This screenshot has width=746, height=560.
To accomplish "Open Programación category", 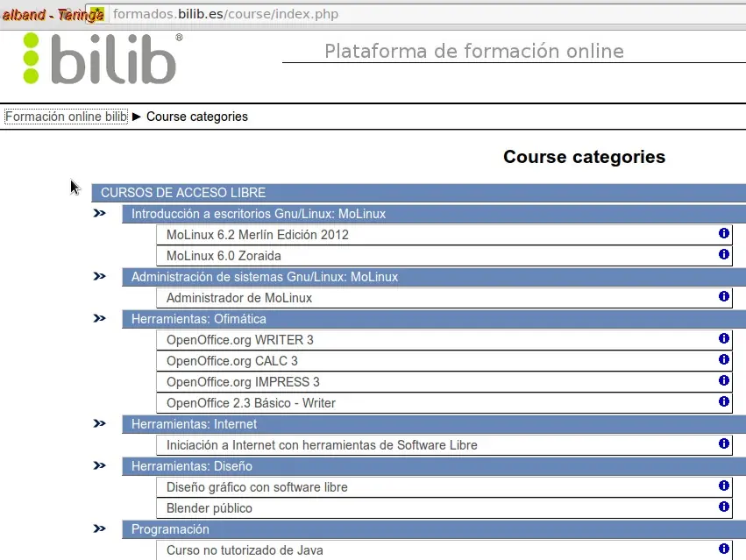I will point(170,529).
